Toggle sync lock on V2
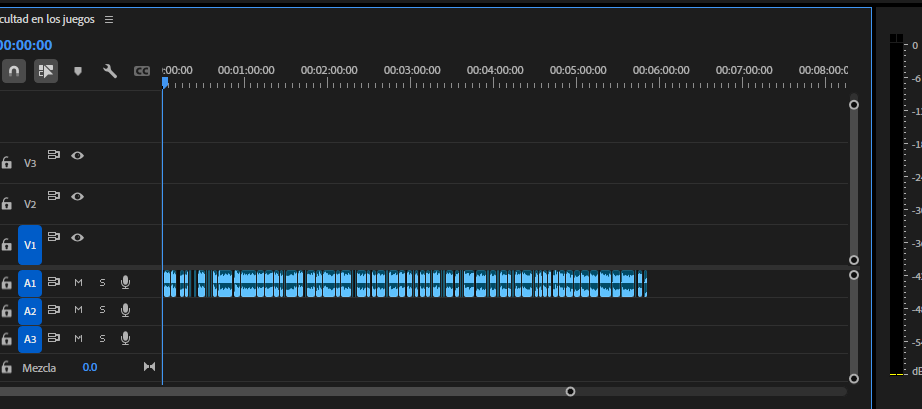Image resolution: width=922 pixels, height=409 pixels. tap(54, 196)
